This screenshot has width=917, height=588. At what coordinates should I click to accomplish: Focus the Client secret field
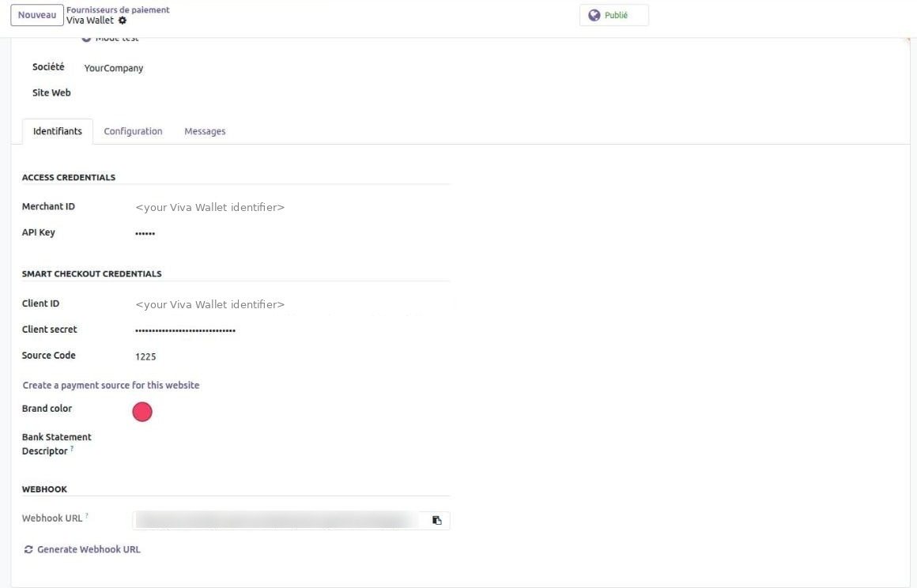(x=292, y=330)
